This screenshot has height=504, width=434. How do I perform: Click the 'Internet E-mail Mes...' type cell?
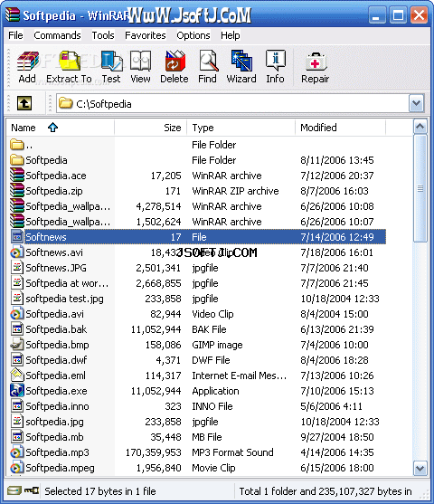point(240,376)
